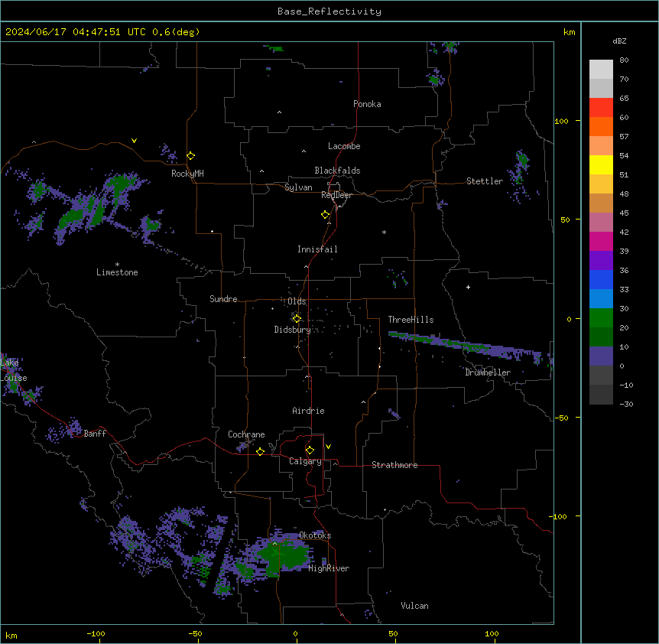Click the yellow diamond marker below Cochrane

point(260,451)
